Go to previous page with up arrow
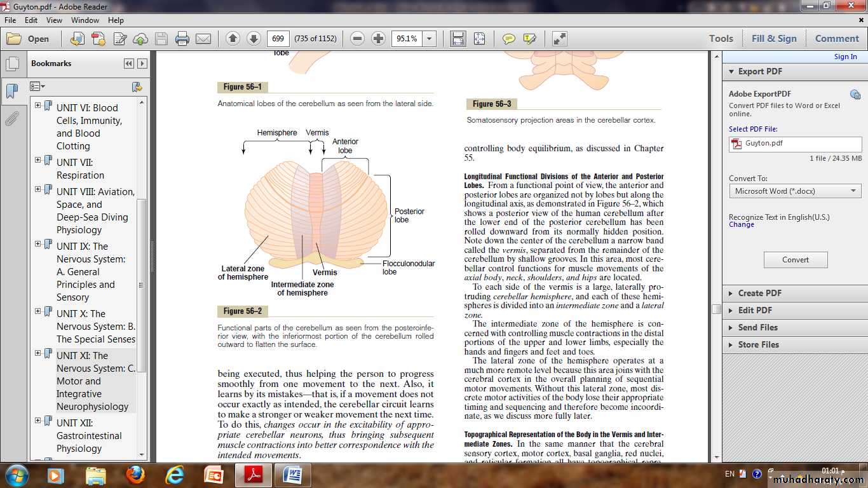The image size is (868, 488). 233,39
